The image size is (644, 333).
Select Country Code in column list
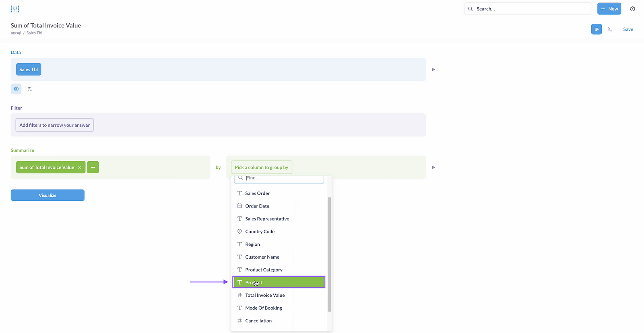(260, 232)
